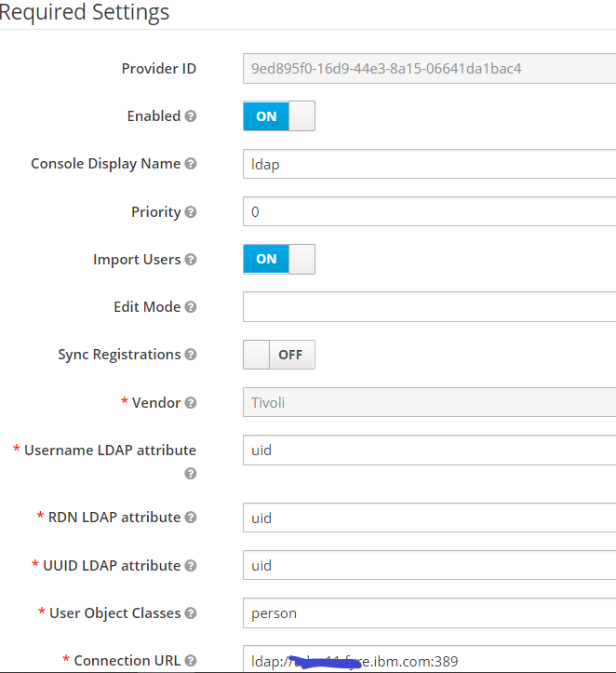Click the Edit Mode help icon

191,307
